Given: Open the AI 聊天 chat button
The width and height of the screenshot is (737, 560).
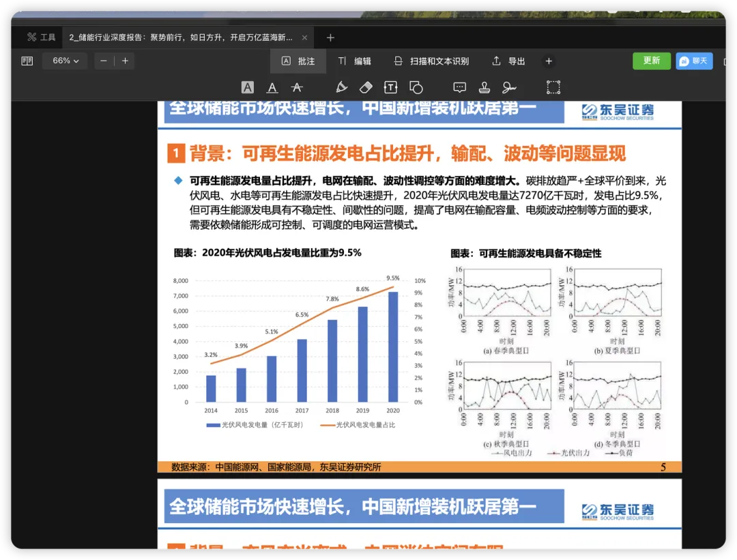Looking at the screenshot, I should point(694,61).
